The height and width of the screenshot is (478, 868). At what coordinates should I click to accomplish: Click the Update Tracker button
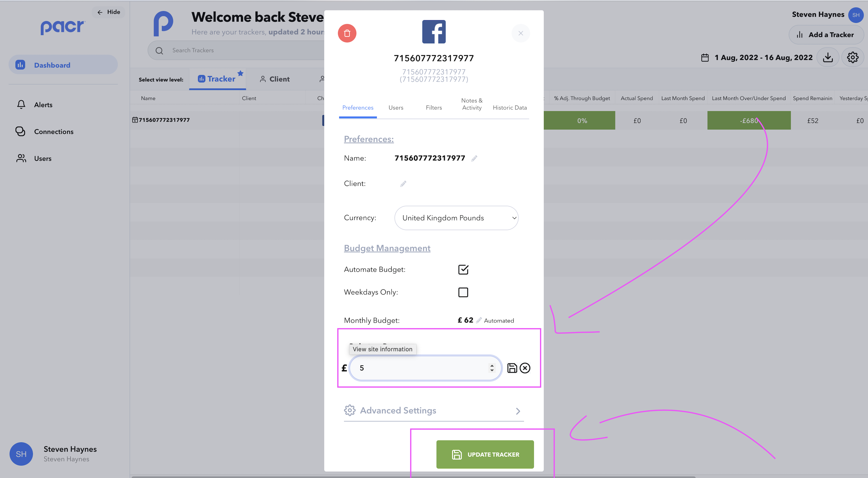(485, 454)
